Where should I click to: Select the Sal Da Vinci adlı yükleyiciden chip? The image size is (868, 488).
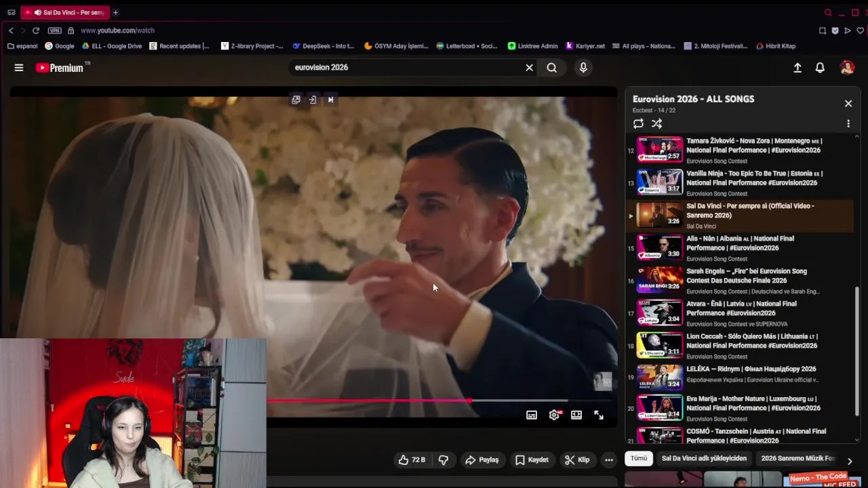[x=704, y=459]
